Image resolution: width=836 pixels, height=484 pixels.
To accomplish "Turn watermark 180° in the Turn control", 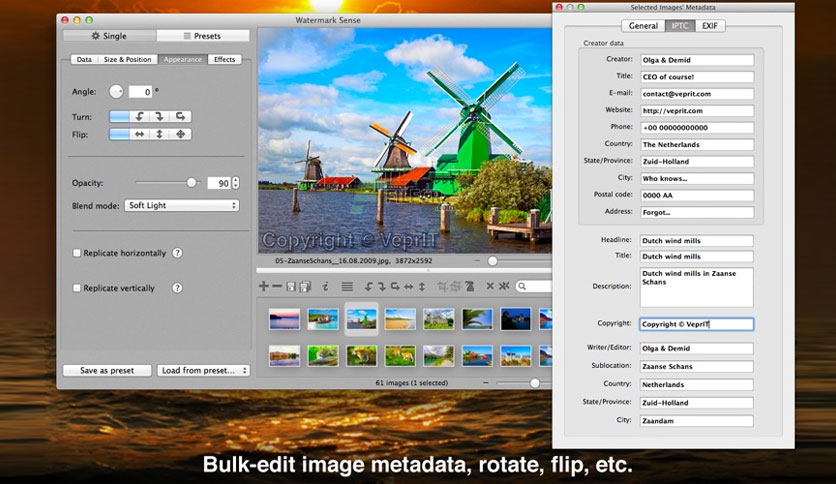I will 181,116.
